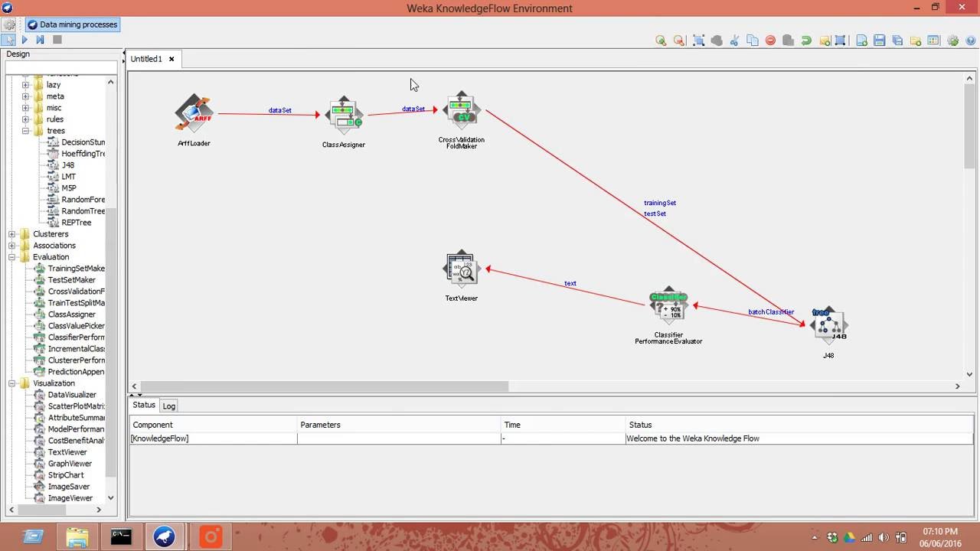Click the run flow play button

[24, 40]
